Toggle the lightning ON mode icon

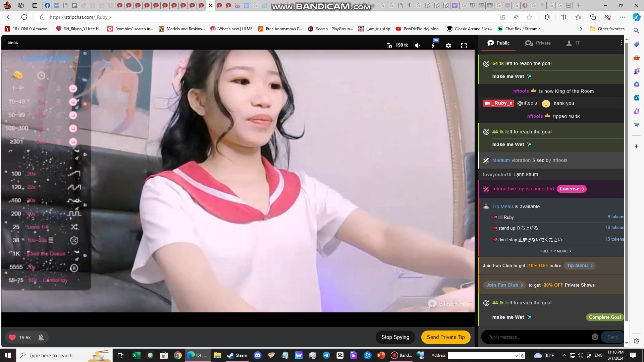tap(433, 45)
